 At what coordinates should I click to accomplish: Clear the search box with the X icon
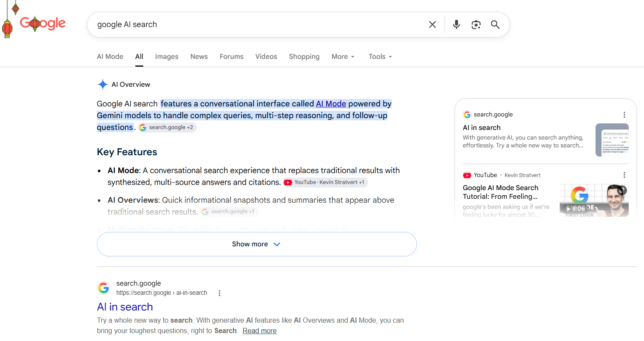click(432, 24)
